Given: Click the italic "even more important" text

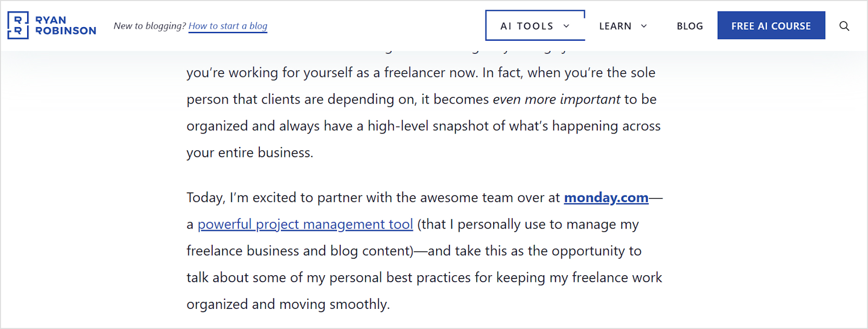Looking at the screenshot, I should [556, 99].
